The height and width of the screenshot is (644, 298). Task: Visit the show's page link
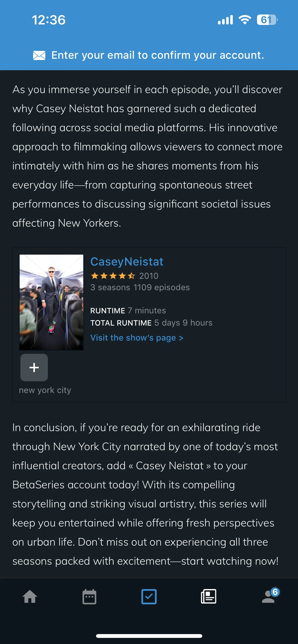tap(137, 338)
